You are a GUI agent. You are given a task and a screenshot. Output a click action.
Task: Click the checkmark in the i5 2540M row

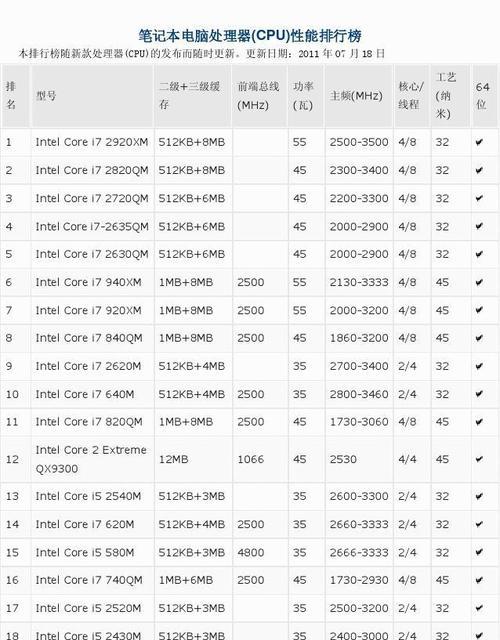pyautogui.click(x=479, y=496)
